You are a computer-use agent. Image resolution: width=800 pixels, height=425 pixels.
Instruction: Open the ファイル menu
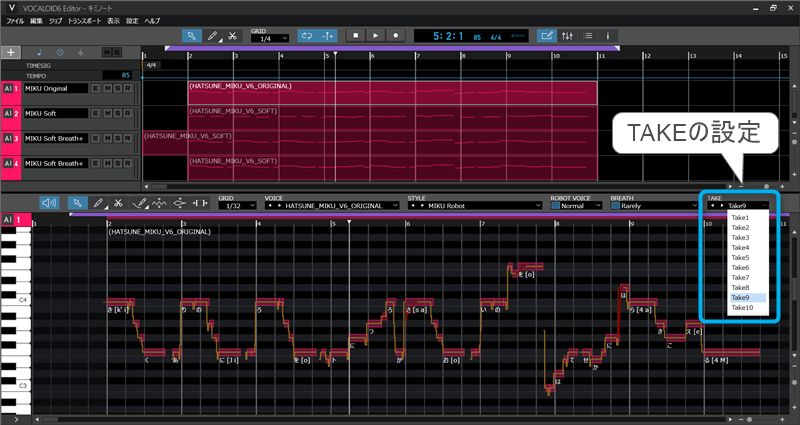tap(15, 21)
